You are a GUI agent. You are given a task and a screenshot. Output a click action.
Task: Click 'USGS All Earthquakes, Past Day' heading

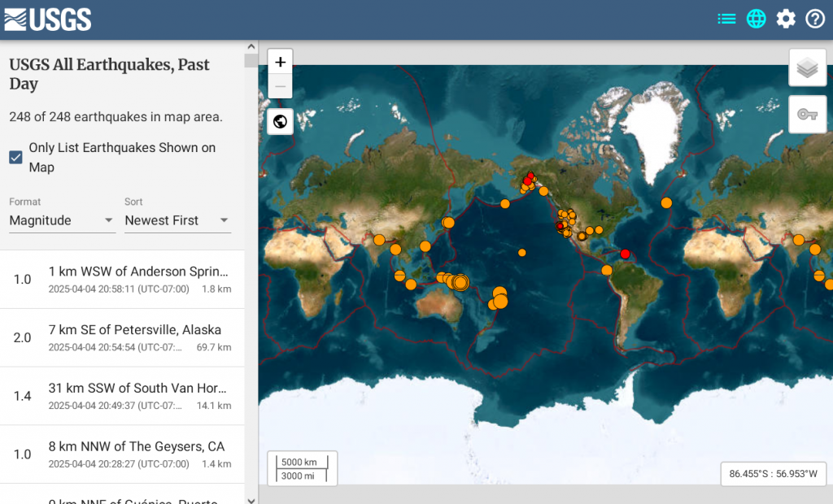click(110, 74)
